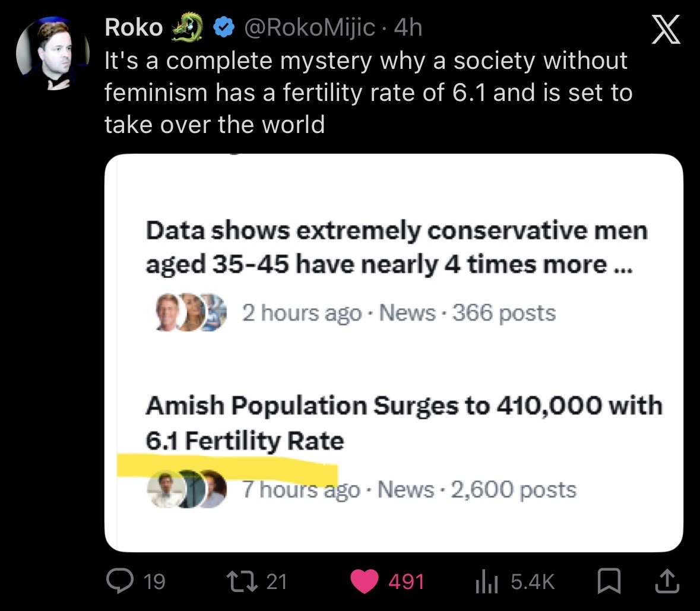This screenshot has height=611, width=700.
Task: Unlike the post with the heart icon
Action: click(x=365, y=581)
